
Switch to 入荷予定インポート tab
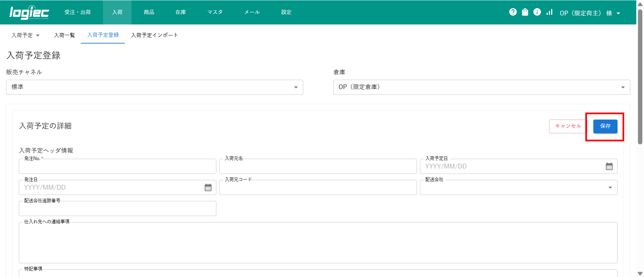(154, 35)
